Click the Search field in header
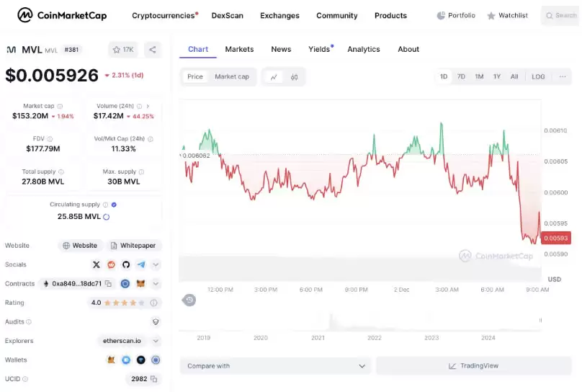Viewport: 582px width, 392px height. coord(560,15)
